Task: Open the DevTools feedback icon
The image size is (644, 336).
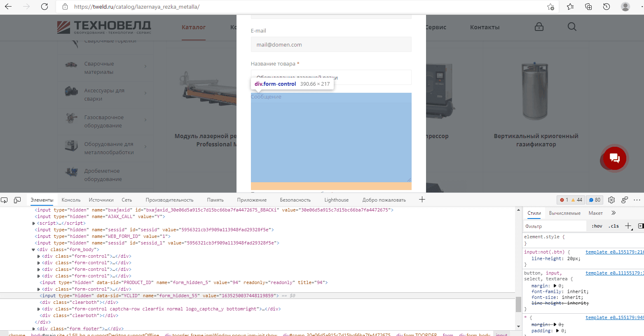Action: (625, 200)
